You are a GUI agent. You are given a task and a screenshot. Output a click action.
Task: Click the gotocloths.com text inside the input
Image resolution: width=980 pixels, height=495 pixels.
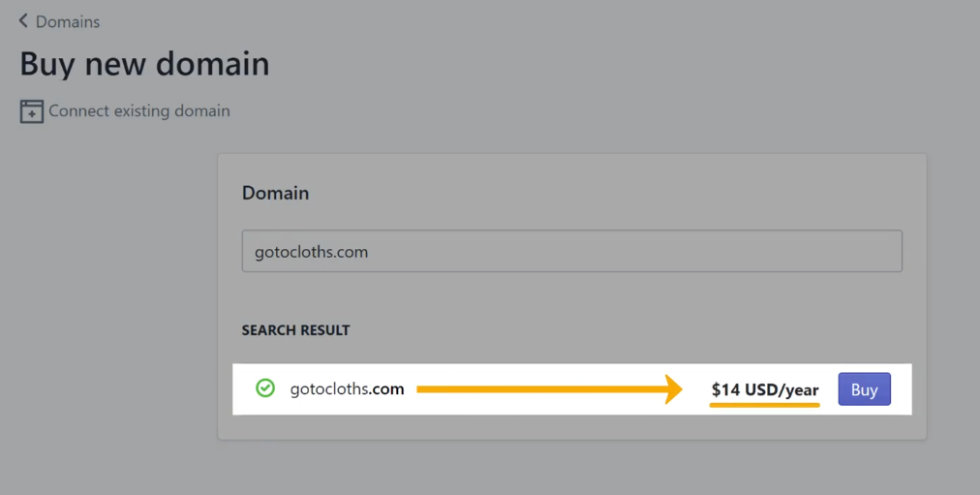tap(311, 252)
